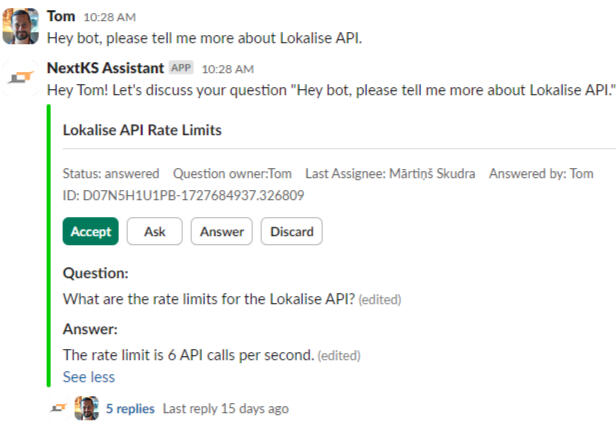616x433 pixels.
Task: Click the green attachment color bar
Action: point(49,248)
